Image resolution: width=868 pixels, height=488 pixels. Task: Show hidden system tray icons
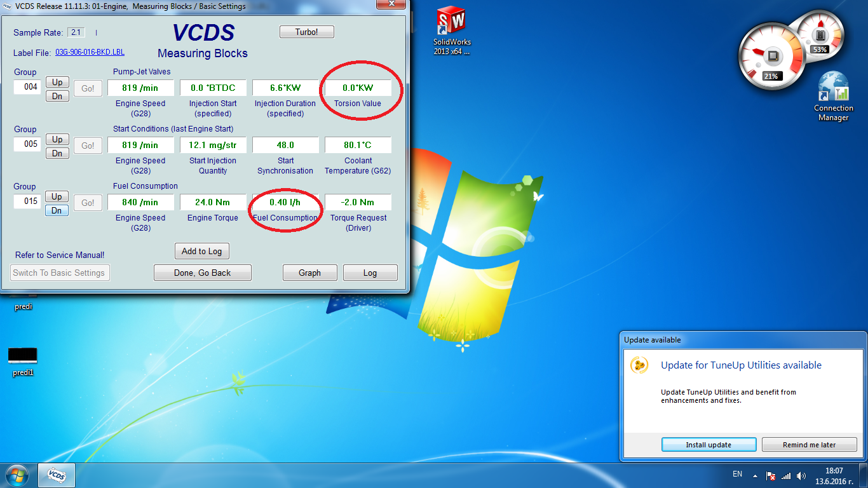755,475
